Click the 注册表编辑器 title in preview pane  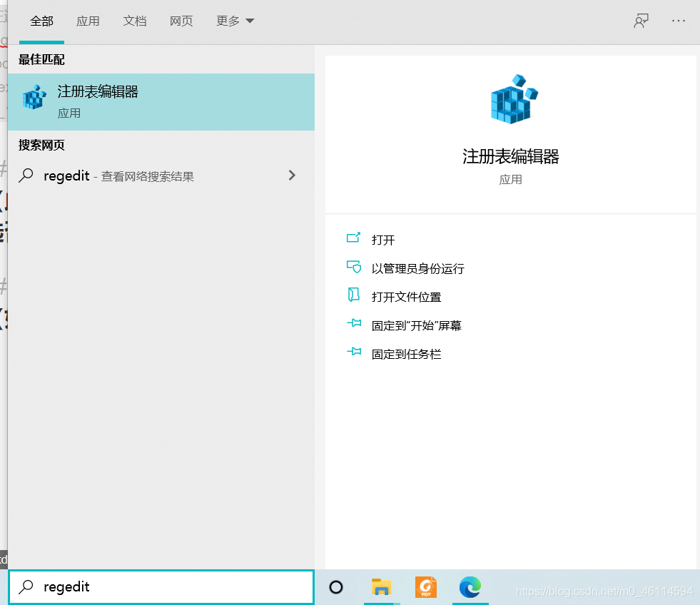(x=510, y=156)
